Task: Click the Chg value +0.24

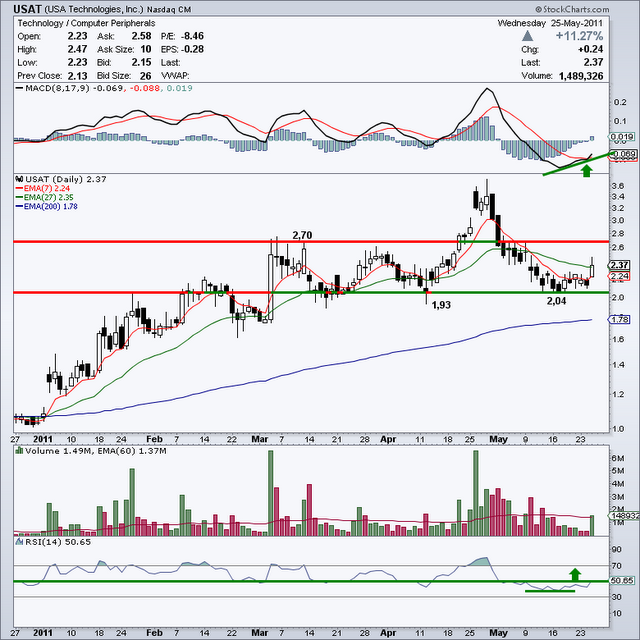Action: [x=591, y=49]
